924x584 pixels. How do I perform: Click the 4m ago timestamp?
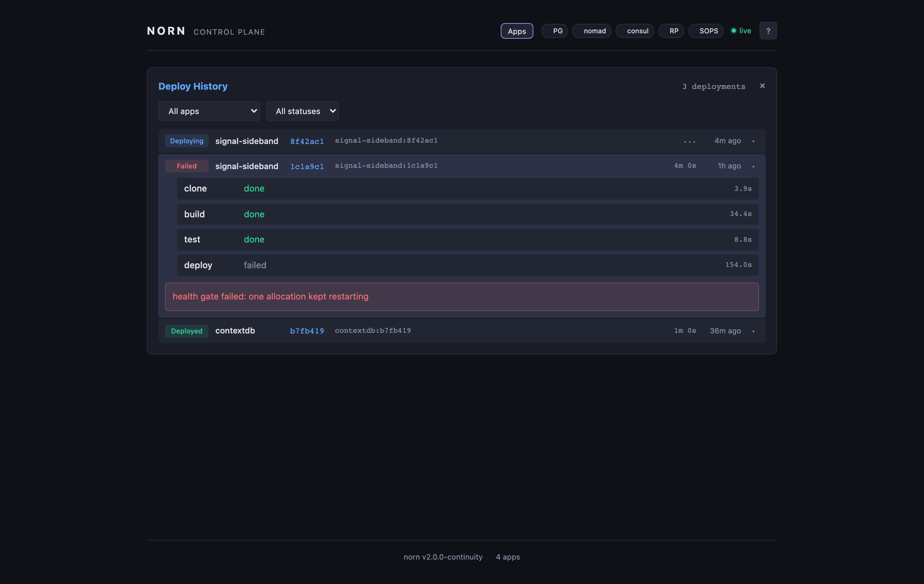point(728,141)
